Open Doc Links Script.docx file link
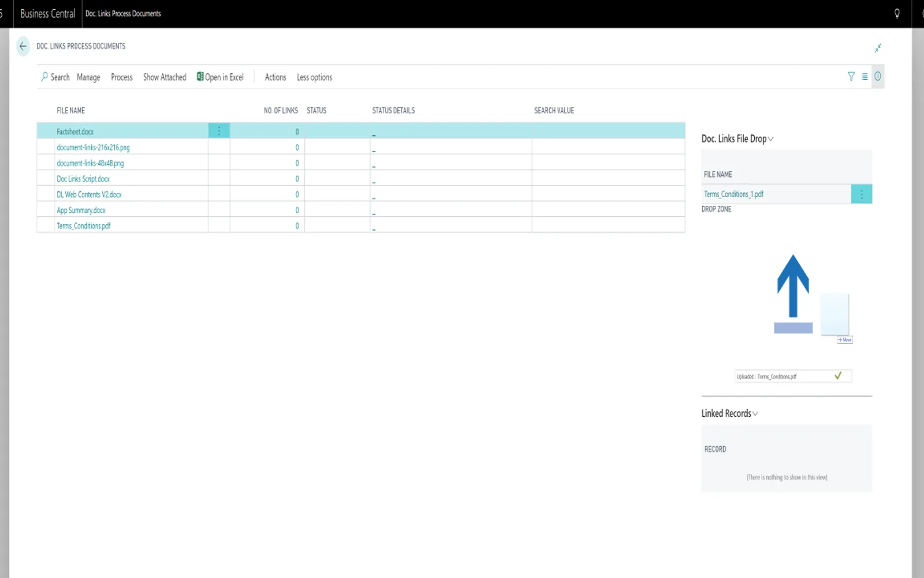 [x=83, y=179]
